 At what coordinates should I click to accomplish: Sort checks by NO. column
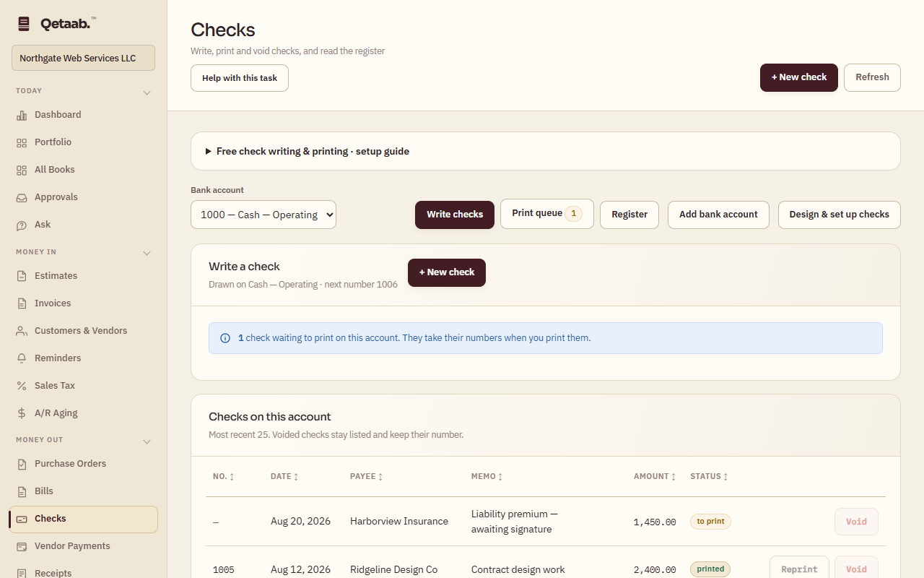[x=223, y=476]
